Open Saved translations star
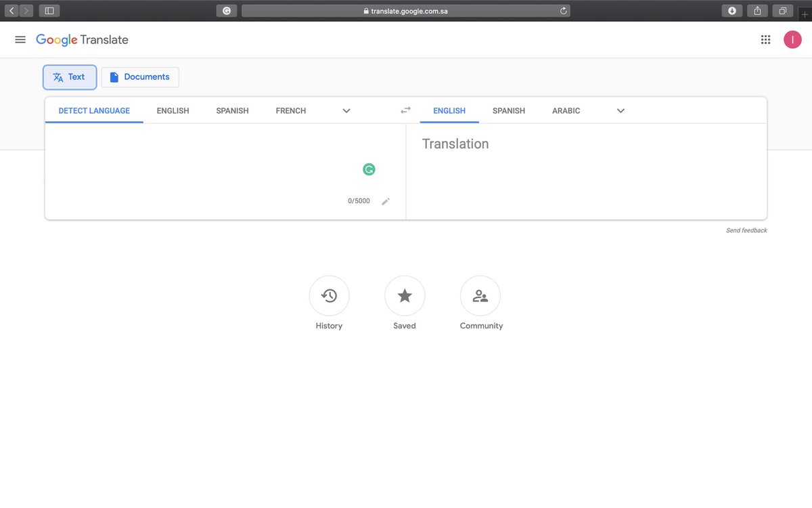Image resolution: width=812 pixels, height=508 pixels. pyautogui.click(x=405, y=296)
